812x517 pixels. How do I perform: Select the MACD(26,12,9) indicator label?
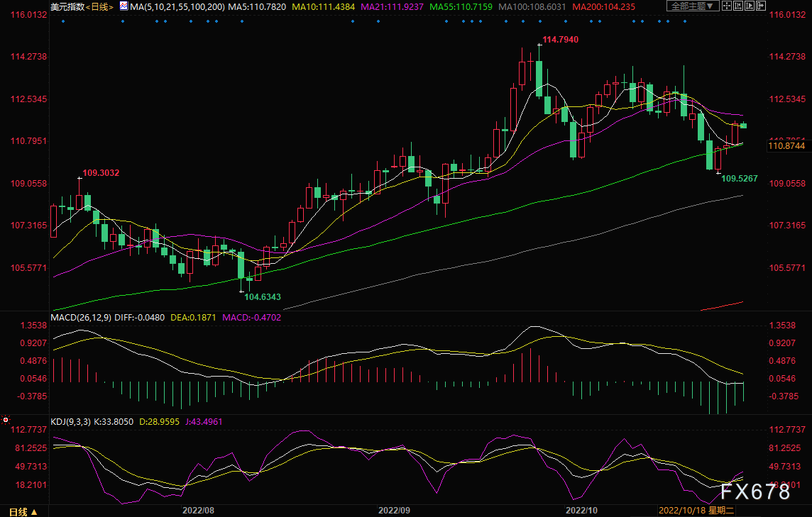pyautogui.click(x=79, y=317)
